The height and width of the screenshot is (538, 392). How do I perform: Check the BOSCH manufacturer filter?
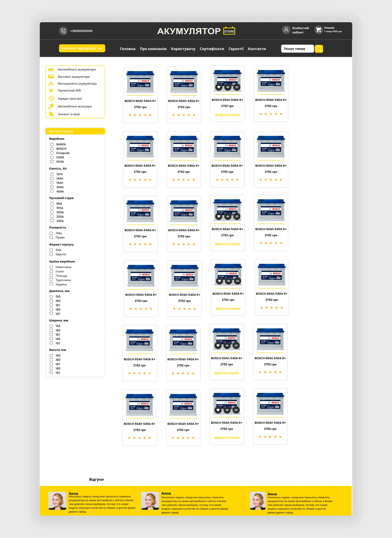pyautogui.click(x=52, y=149)
